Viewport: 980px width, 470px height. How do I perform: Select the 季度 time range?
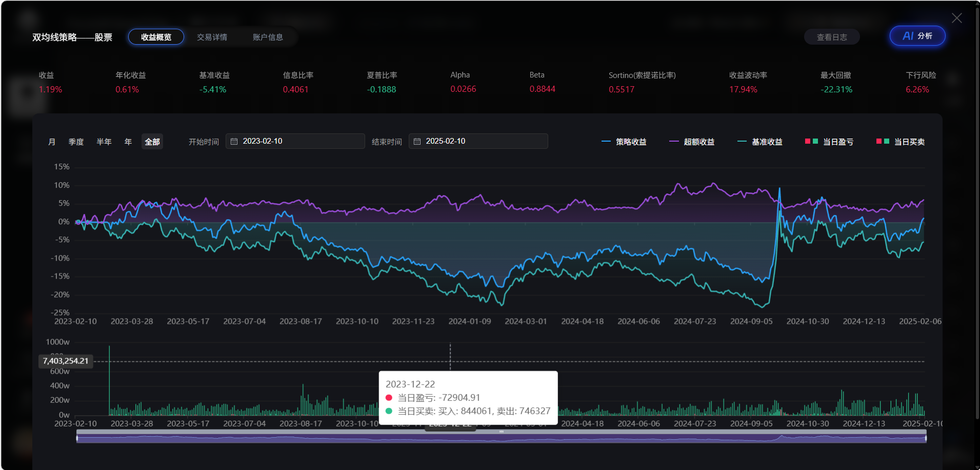point(76,142)
